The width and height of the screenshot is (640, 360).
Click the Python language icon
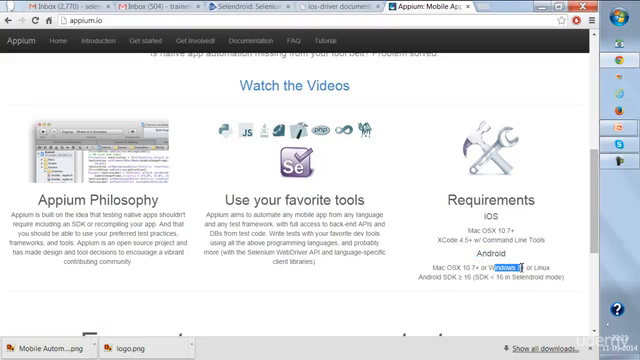tap(225, 131)
